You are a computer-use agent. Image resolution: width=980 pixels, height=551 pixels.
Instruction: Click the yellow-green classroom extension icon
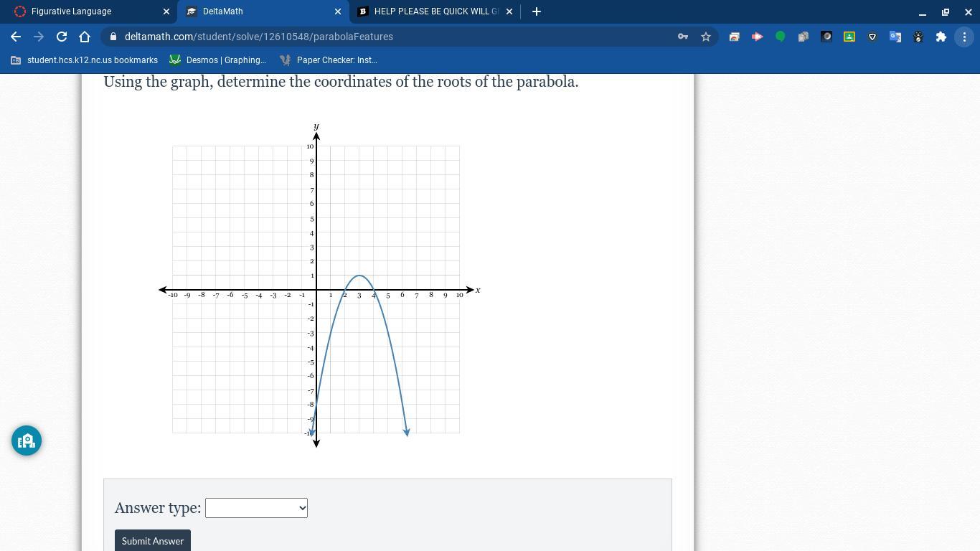click(x=849, y=37)
